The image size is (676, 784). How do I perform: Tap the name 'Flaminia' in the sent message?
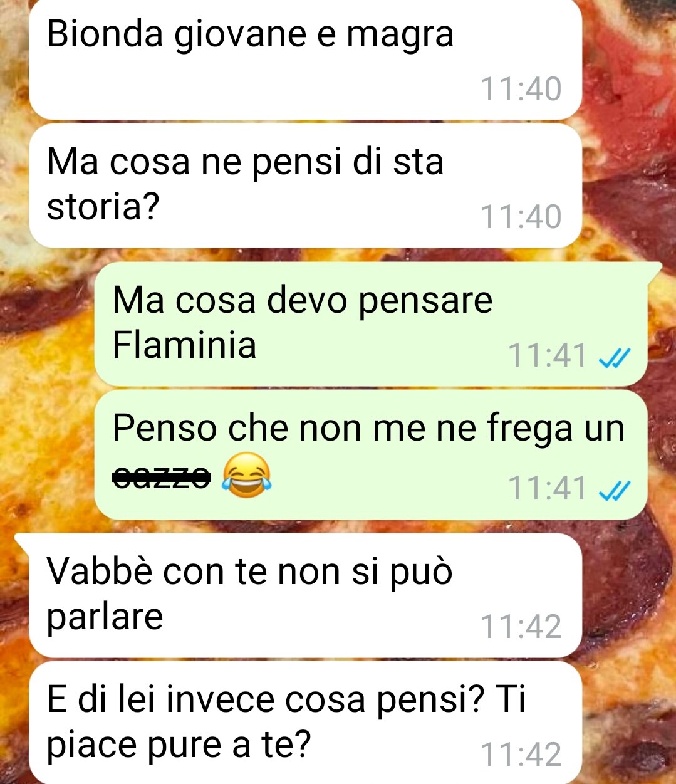tap(184, 345)
